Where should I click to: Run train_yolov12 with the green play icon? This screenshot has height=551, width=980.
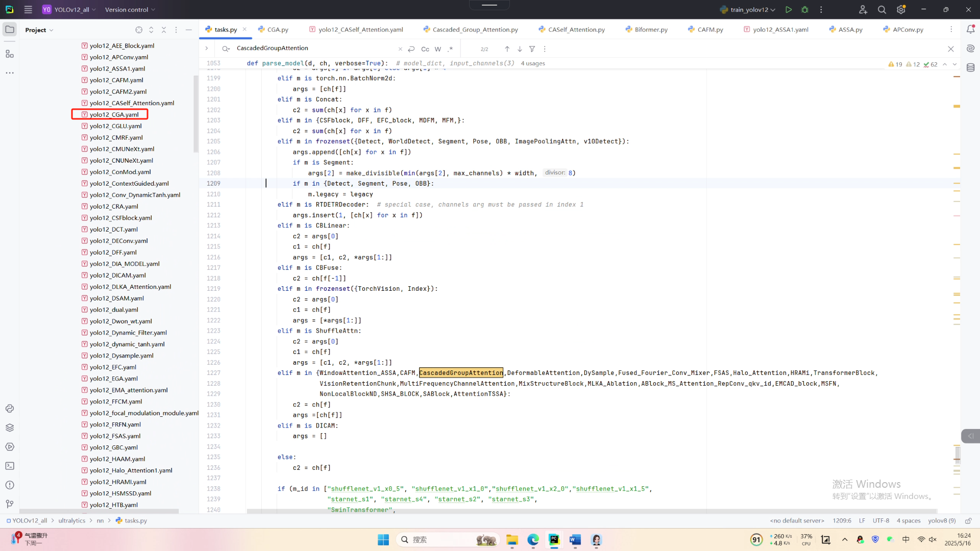point(789,10)
